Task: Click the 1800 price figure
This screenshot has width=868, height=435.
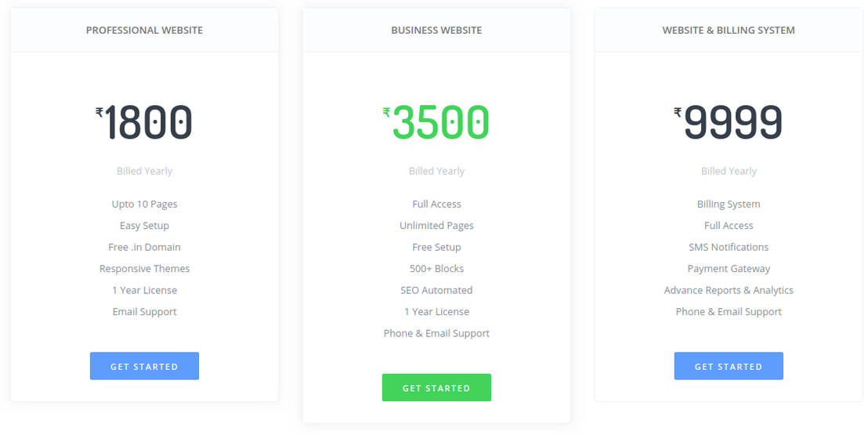Action: (149, 123)
